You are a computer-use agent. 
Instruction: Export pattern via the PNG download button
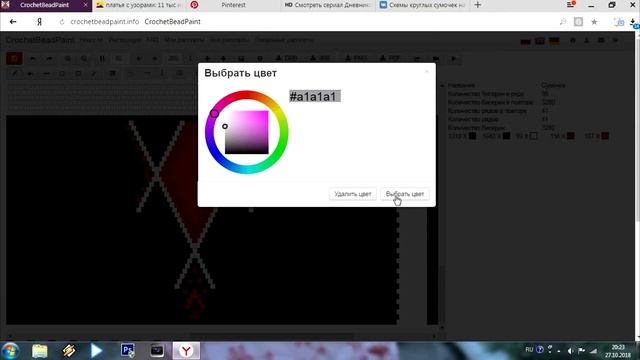[x=356, y=59]
